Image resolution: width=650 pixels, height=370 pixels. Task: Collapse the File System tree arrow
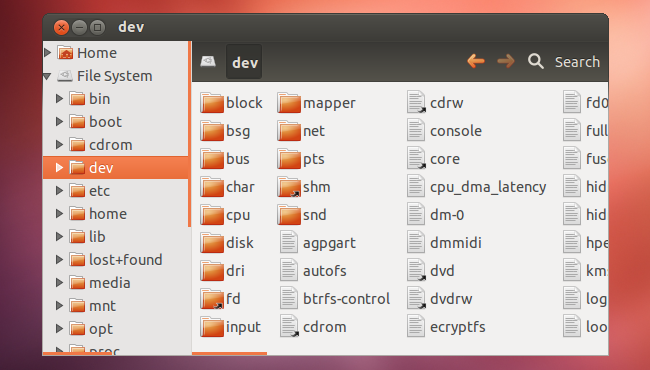tap(47, 76)
